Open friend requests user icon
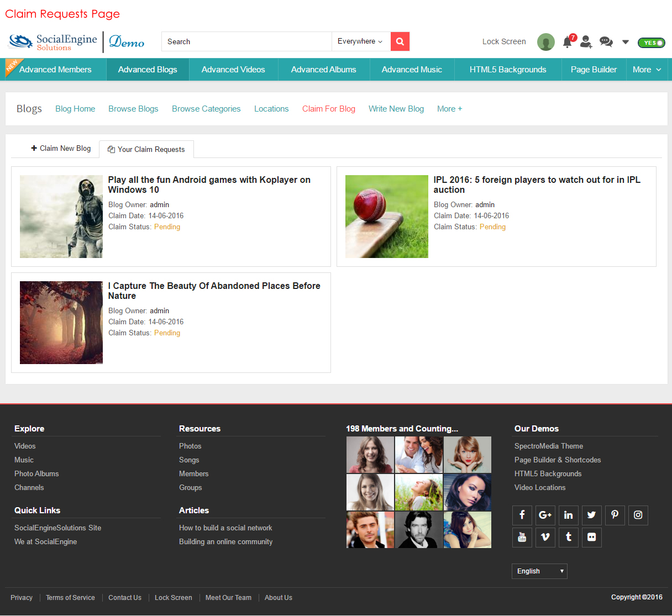The width and height of the screenshot is (672, 616). pos(586,41)
